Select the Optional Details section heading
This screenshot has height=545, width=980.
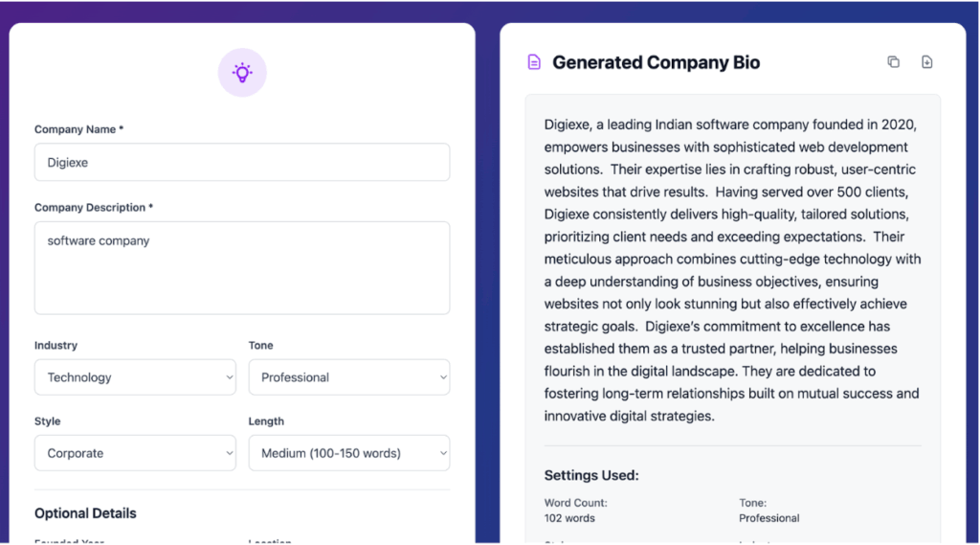(x=85, y=513)
